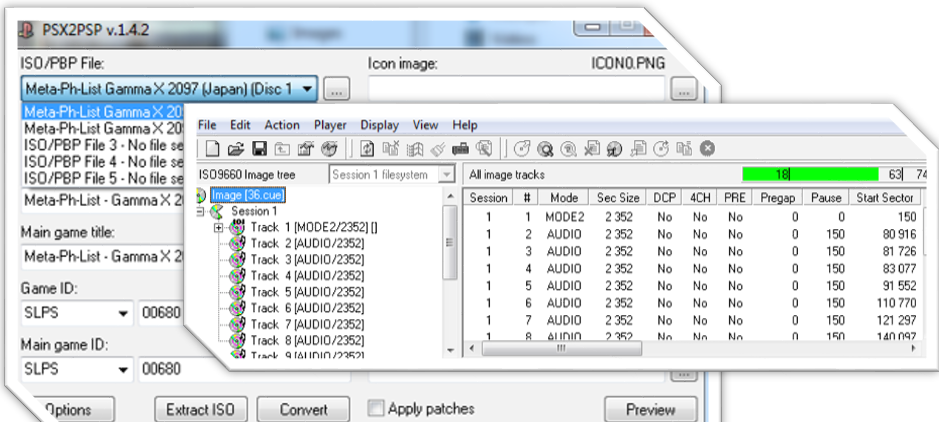The width and height of the screenshot is (939, 422).
Task: Click the refresh page toolbar icon
Action: click(366, 148)
